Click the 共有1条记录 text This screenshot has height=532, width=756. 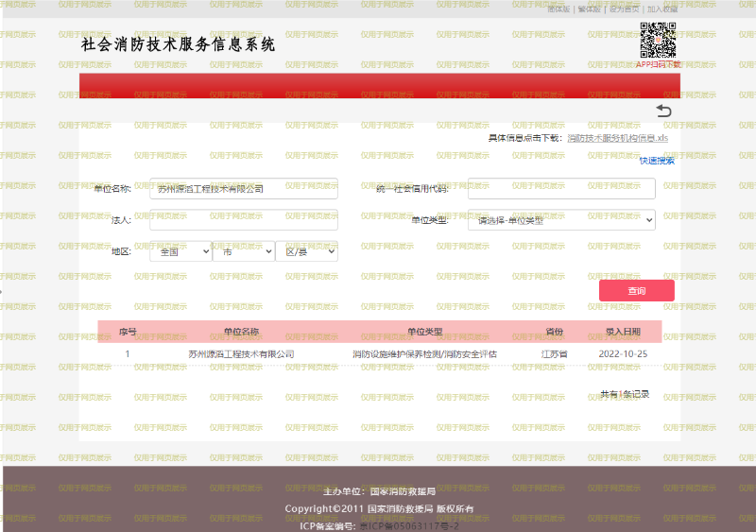pos(625,395)
